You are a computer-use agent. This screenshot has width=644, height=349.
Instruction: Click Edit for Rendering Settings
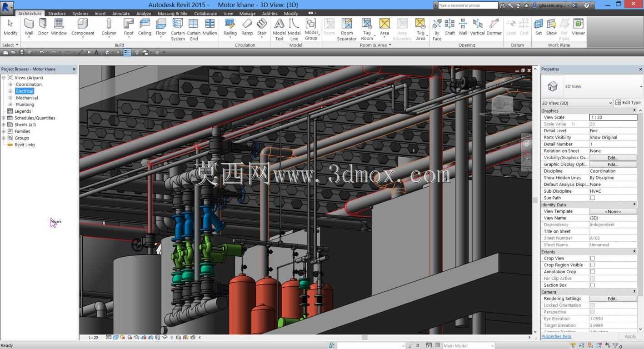tap(613, 299)
